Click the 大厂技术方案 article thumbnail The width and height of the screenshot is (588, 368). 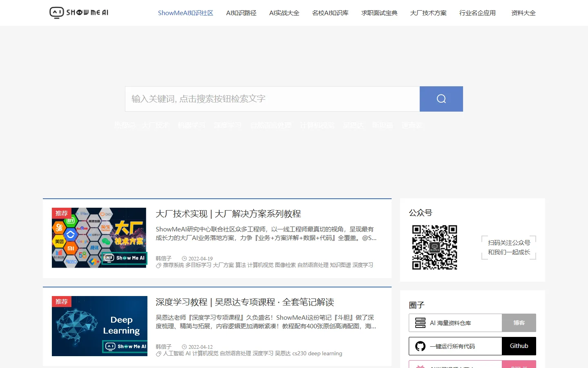99,238
